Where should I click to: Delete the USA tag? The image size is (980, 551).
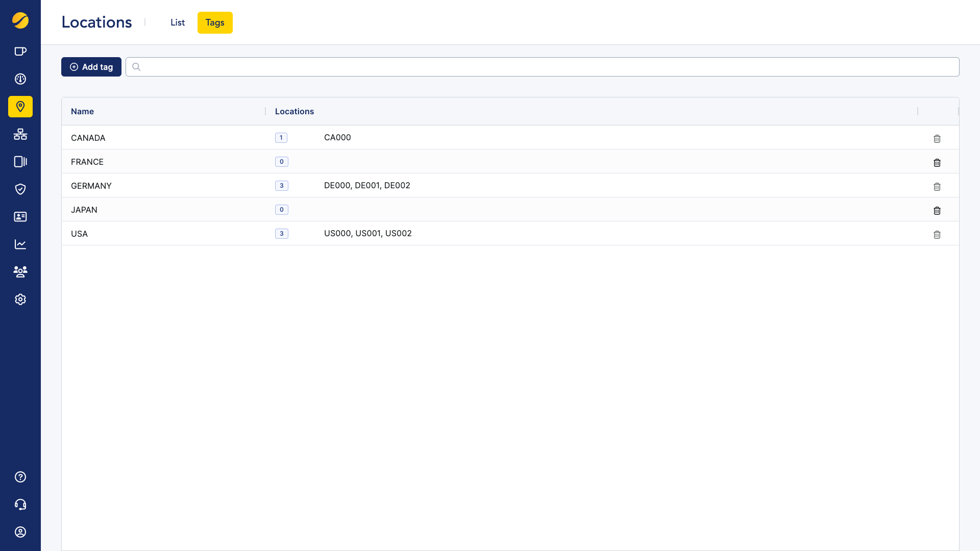[x=937, y=234]
